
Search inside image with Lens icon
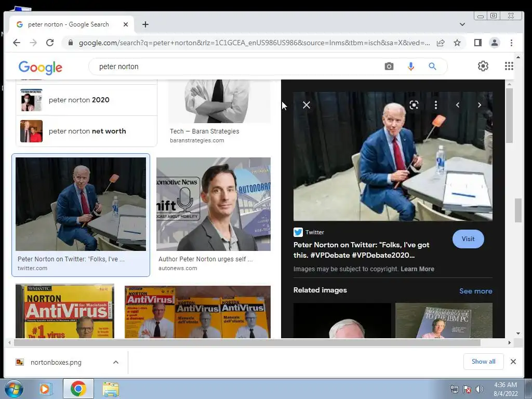pyautogui.click(x=414, y=105)
